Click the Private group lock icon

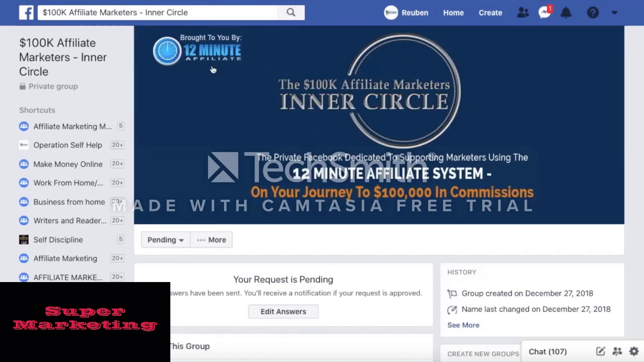22,86
